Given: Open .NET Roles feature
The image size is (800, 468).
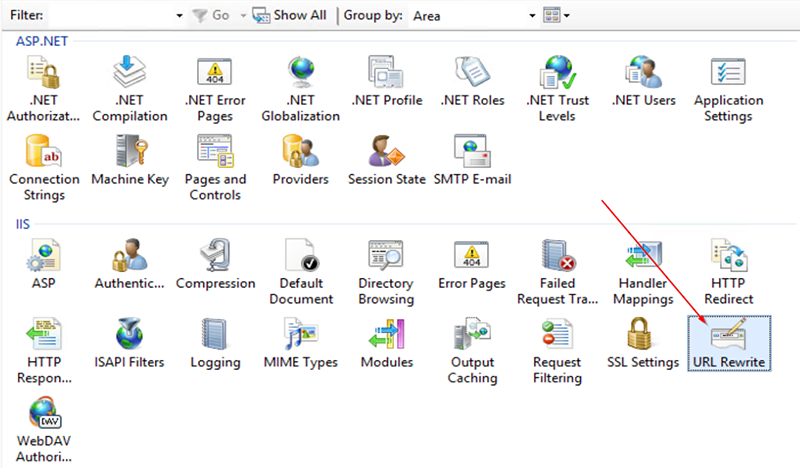Looking at the screenshot, I should (x=472, y=82).
